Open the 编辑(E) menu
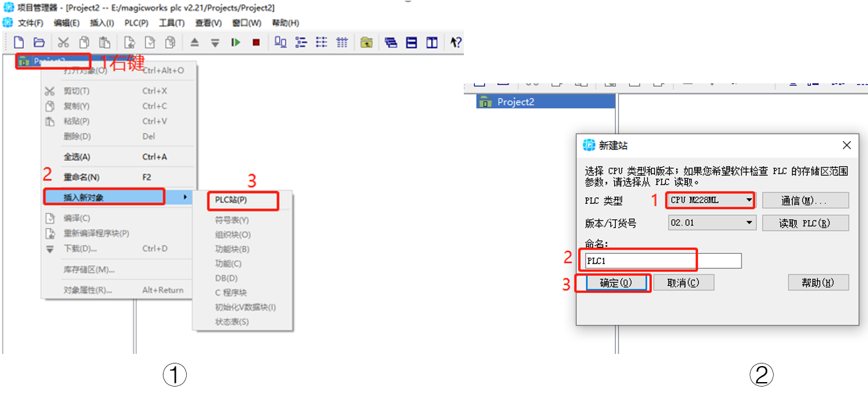Viewport: 868px width, 393px height. [67, 23]
